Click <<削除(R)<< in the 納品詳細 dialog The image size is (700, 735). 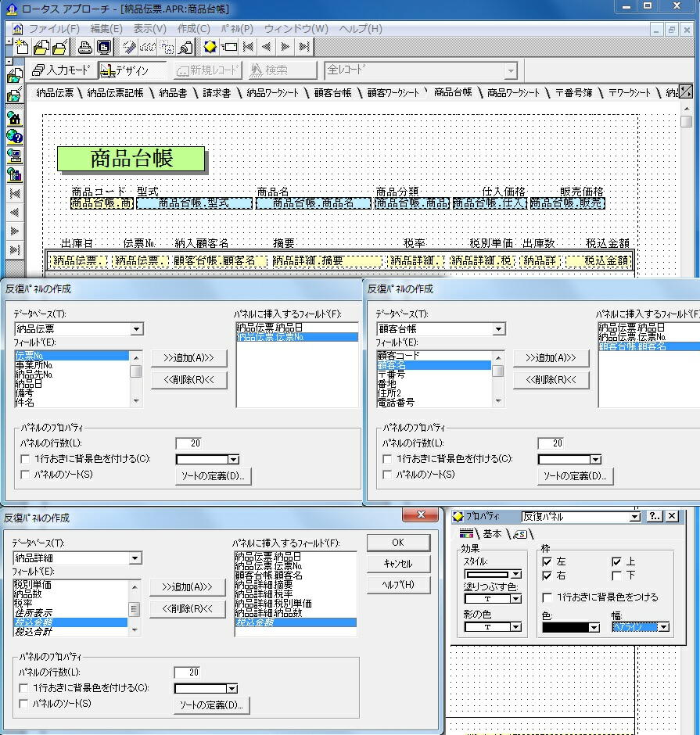pos(187,609)
